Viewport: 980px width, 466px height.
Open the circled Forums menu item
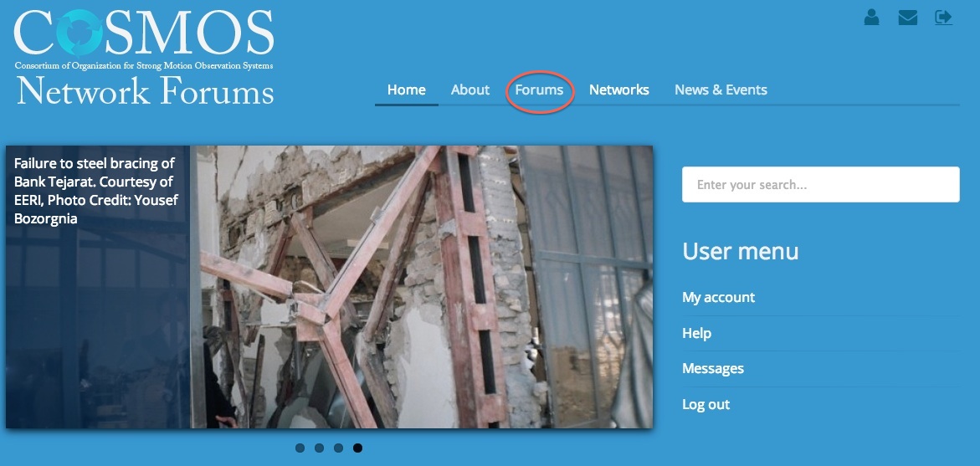tap(539, 90)
